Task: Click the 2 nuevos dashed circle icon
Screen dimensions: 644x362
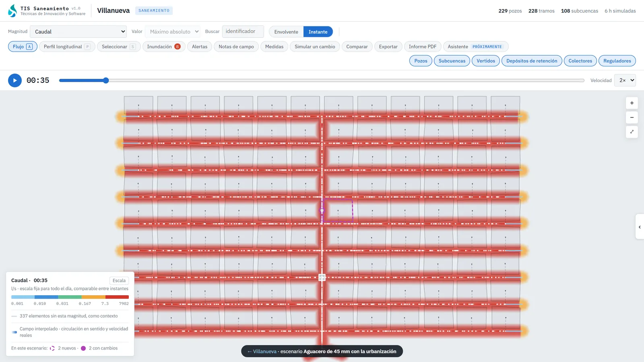Action: click(52, 348)
